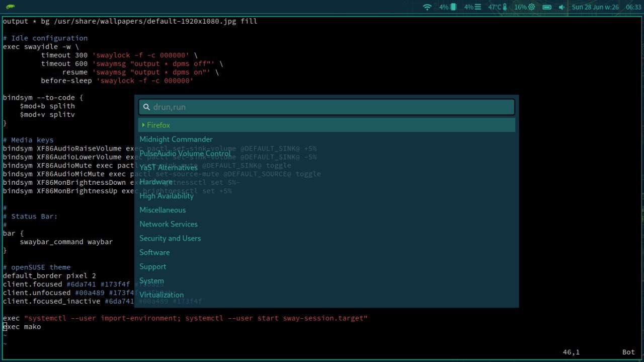Click the 16% brightness value
The height and width of the screenshot is (362, 644).
pyautogui.click(x=520, y=7)
